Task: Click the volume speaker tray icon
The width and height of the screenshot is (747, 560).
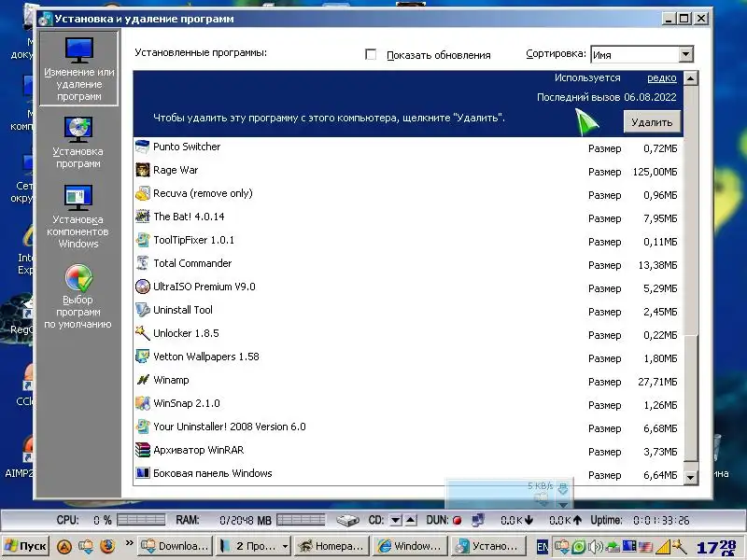Action: [x=596, y=547]
